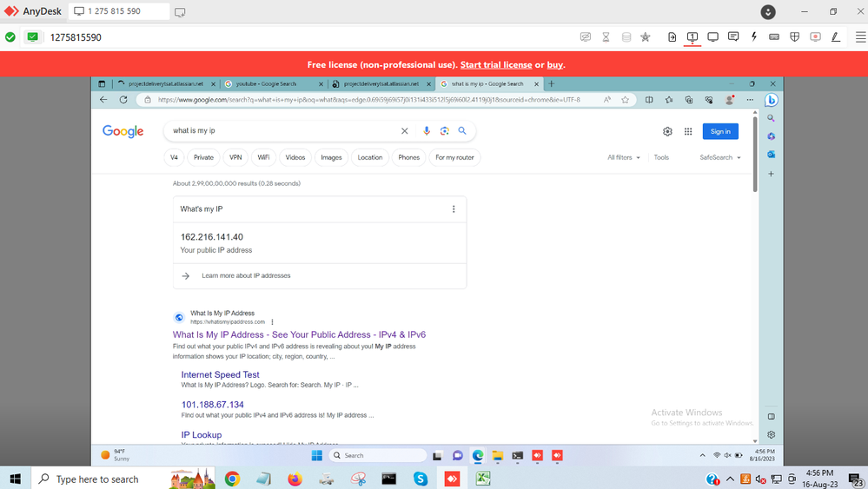Click AnyDesk remote address field
868x489 pixels.
[x=310, y=37]
